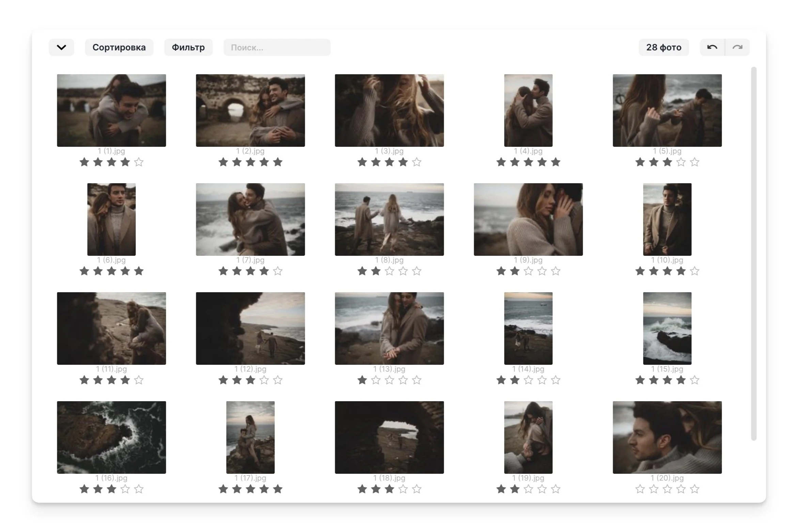This screenshot has width=798, height=532.
Task: Expand the chevron dropdown at top left
Action: click(x=61, y=47)
